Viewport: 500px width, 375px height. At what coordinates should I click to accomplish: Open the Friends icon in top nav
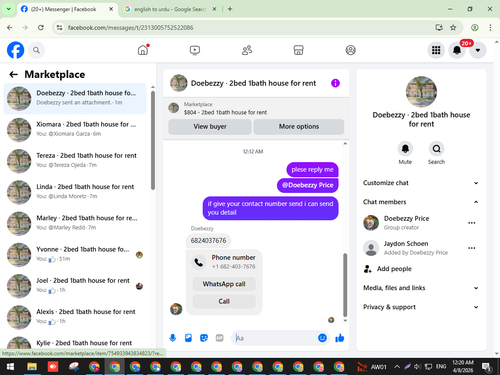247,50
